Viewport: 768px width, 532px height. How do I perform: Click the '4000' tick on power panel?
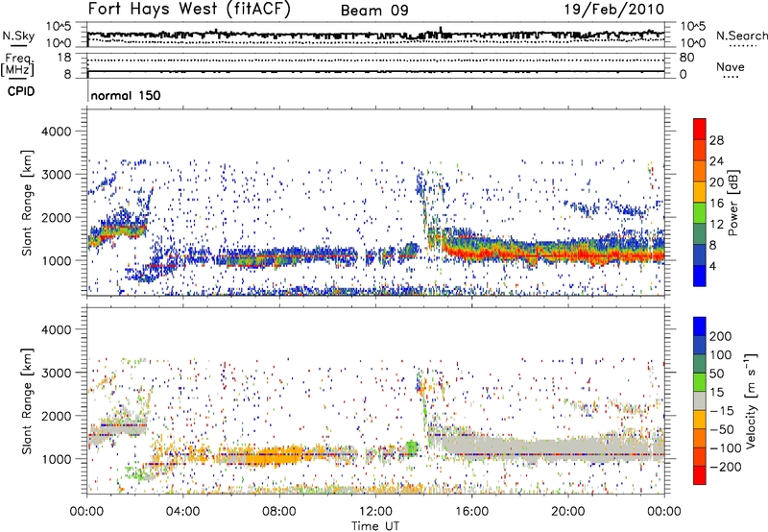(x=56, y=132)
